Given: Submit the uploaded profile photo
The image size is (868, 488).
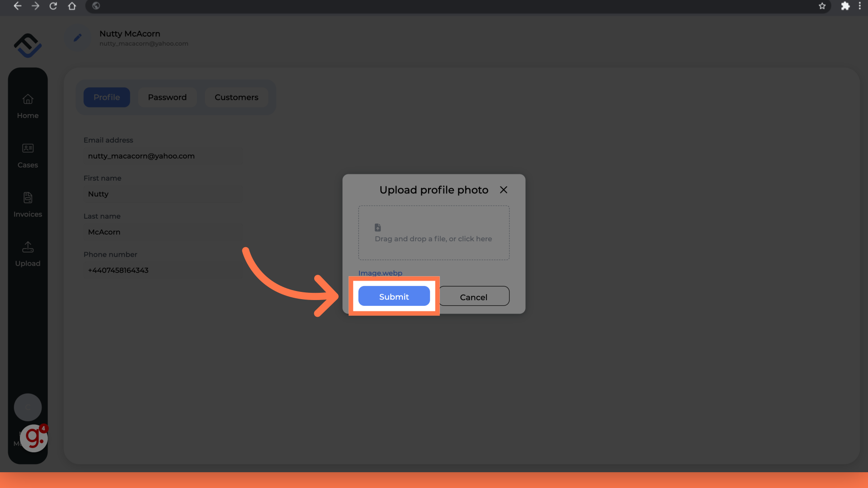Looking at the screenshot, I should pyautogui.click(x=393, y=296).
